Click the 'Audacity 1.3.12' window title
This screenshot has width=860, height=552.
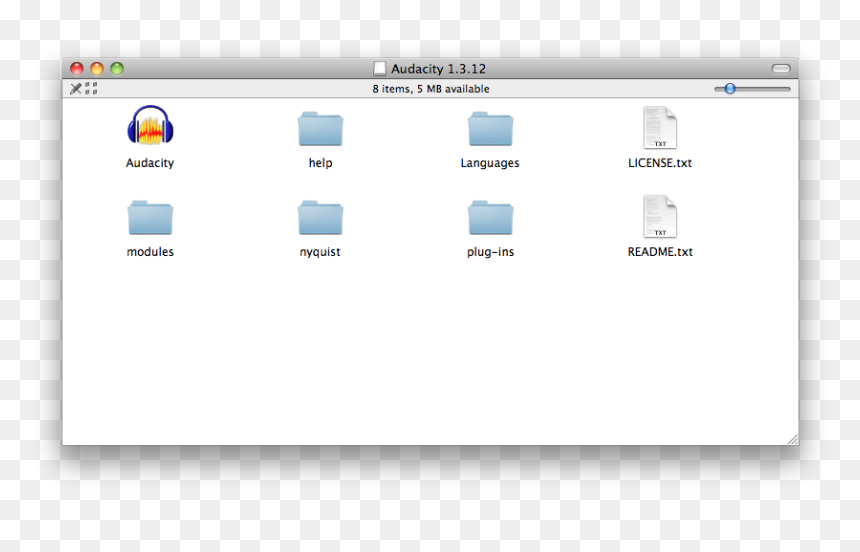coord(438,69)
